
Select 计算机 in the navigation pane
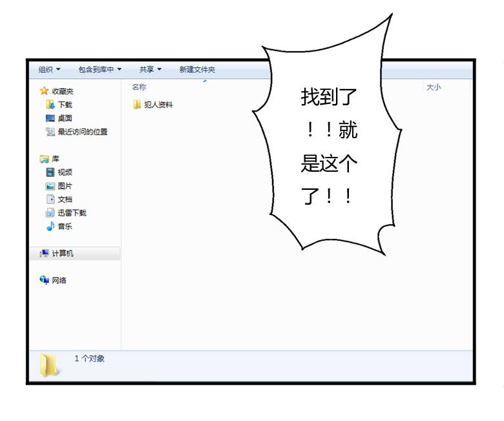coord(62,254)
